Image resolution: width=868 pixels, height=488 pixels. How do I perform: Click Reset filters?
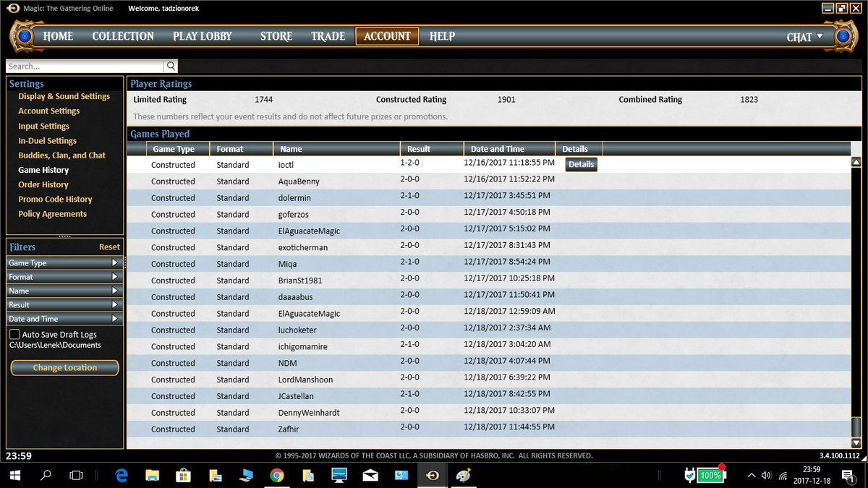click(x=109, y=247)
